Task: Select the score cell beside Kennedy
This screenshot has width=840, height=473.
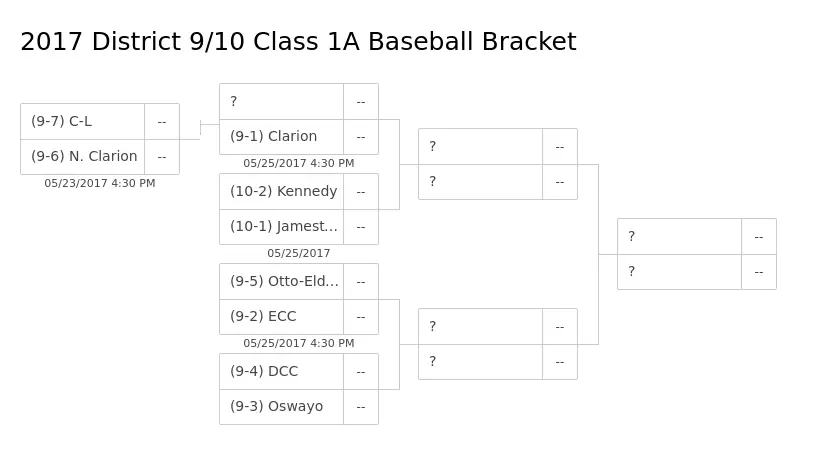Action: click(x=361, y=192)
